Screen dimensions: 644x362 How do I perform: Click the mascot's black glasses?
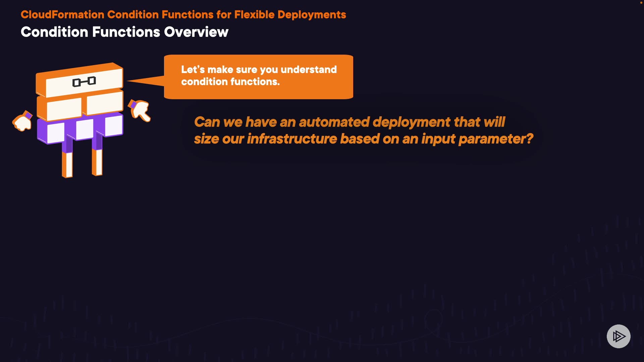point(84,81)
